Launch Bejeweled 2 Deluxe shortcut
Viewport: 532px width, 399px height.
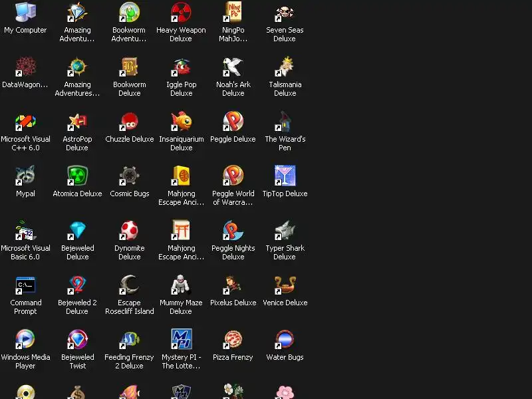tap(77, 285)
